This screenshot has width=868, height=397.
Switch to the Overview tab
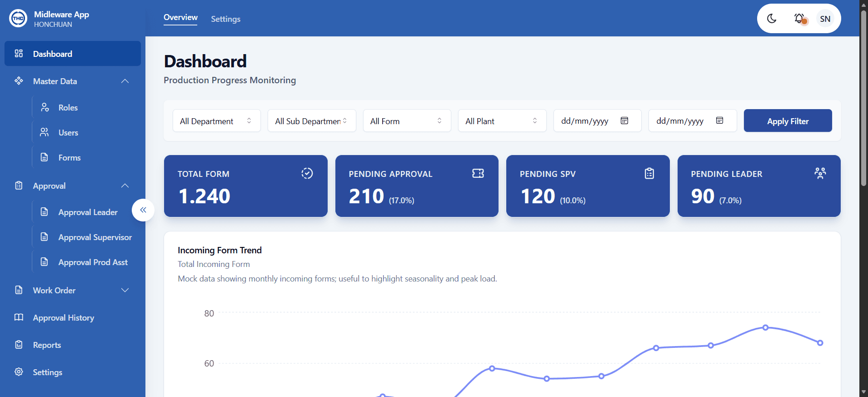(x=180, y=17)
